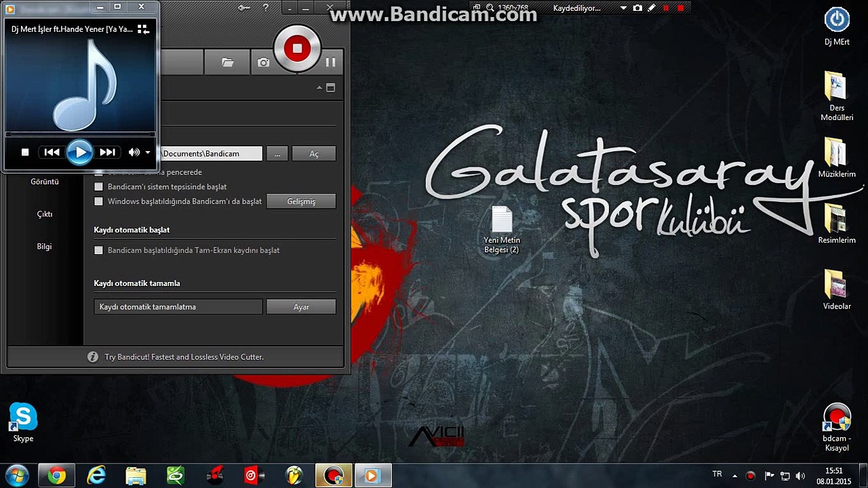
Task: Switch to Bandicam in the taskbar
Action: pyautogui.click(x=334, y=476)
